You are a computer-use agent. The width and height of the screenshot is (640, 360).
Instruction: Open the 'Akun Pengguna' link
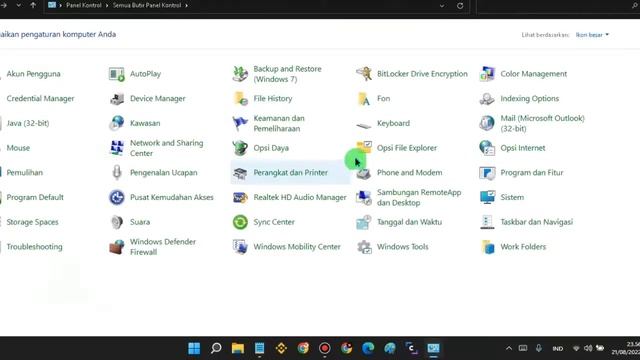33,74
